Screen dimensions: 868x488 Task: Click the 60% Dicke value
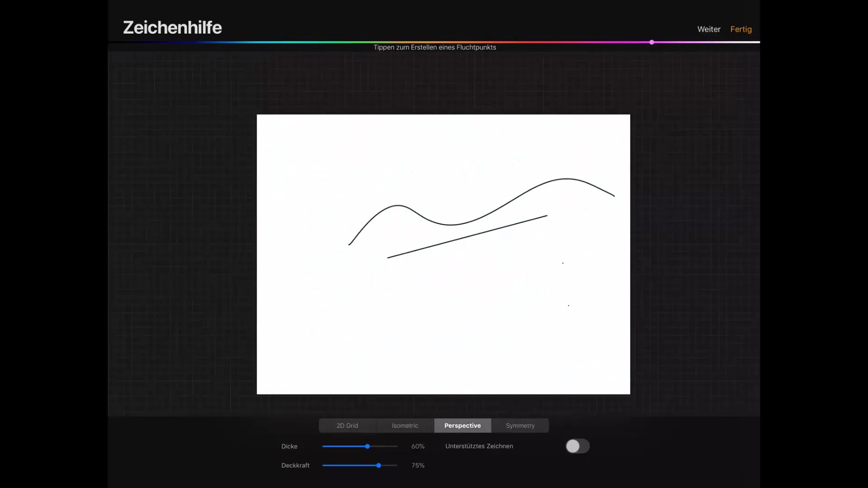point(418,446)
